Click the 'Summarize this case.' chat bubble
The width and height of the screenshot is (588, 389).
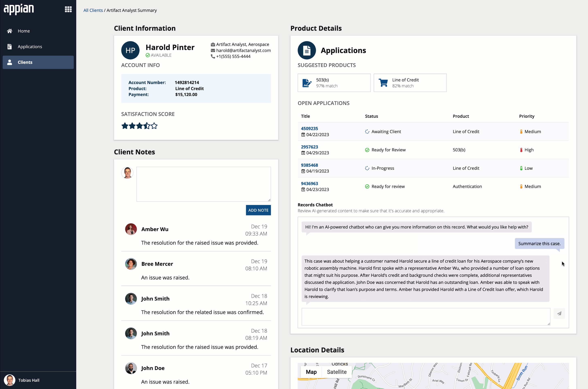tap(539, 244)
